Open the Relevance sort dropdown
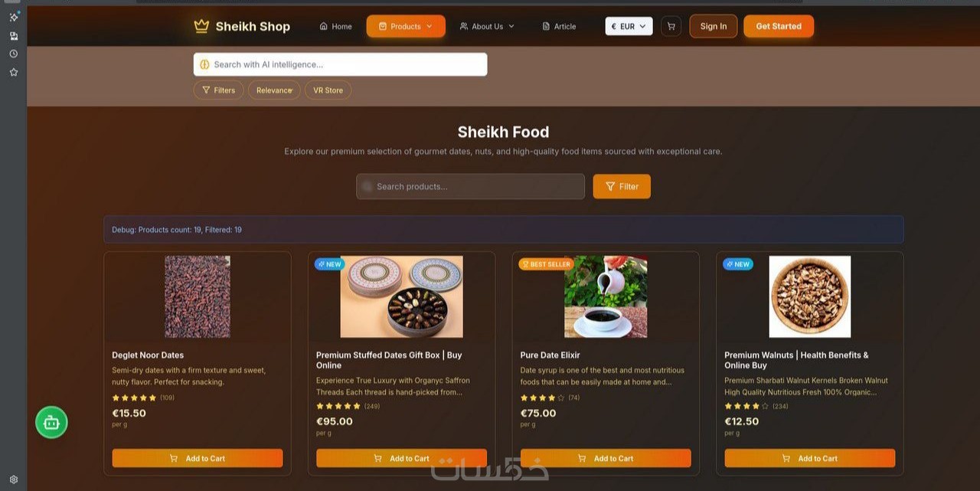This screenshot has height=491, width=980. click(x=274, y=90)
